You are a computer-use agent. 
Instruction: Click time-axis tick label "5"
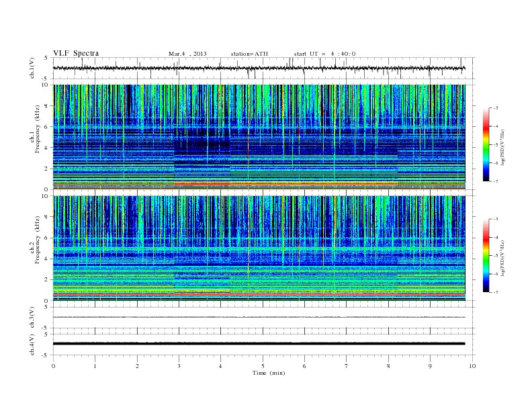tap(263, 366)
